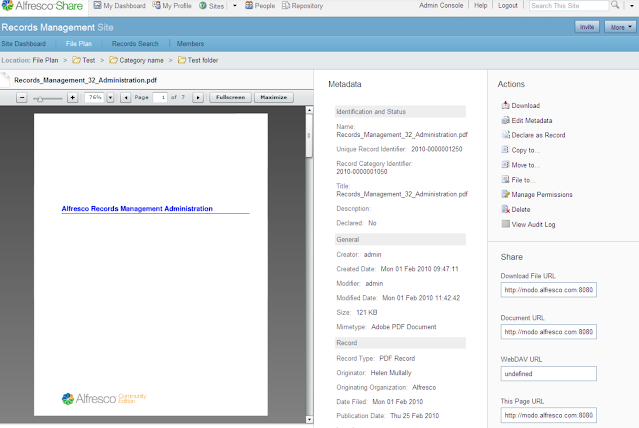Image resolution: width=639 pixels, height=428 pixels.
Task: Open the Admin Console menu
Action: (x=441, y=6)
